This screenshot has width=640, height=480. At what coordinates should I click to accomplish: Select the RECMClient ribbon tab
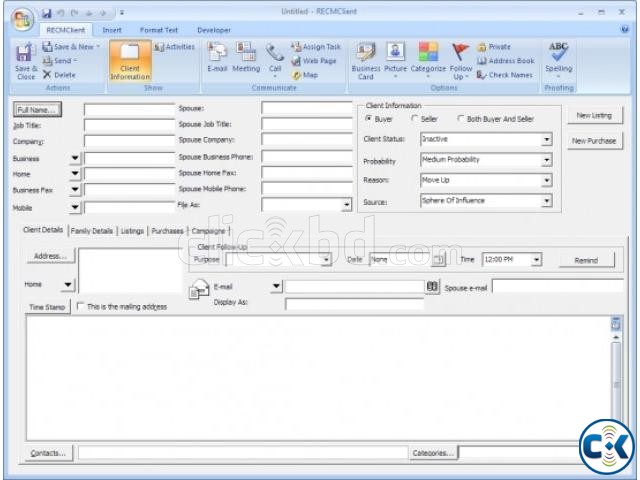(x=66, y=30)
